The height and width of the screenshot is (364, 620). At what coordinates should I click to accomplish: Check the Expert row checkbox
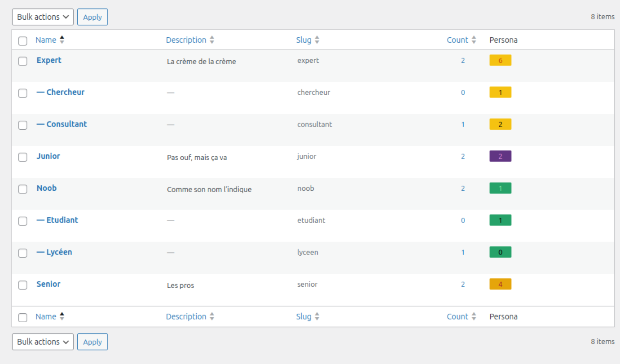(22, 61)
